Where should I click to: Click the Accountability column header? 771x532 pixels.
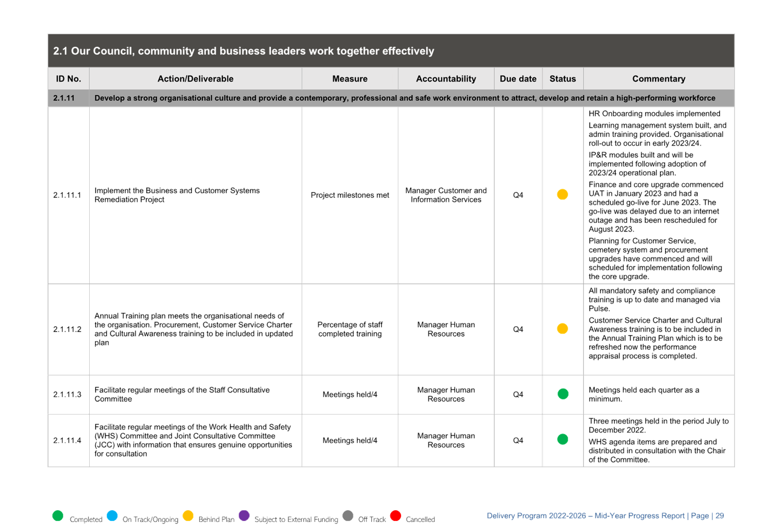446,79
